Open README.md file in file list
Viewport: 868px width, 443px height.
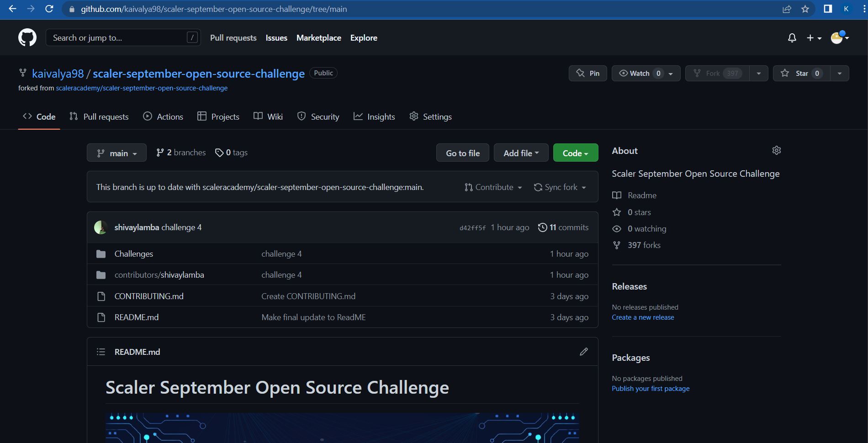pos(137,317)
